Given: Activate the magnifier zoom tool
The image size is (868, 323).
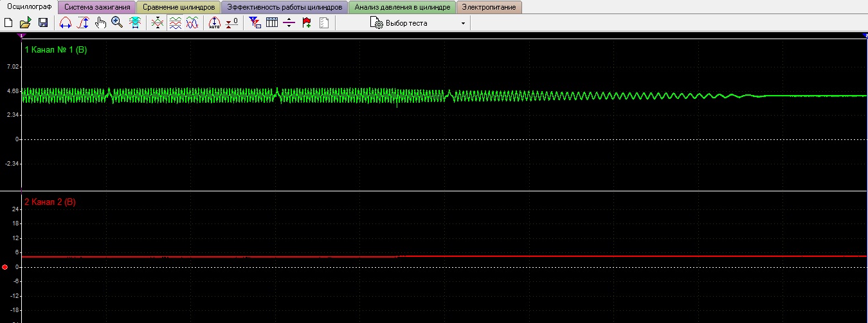Looking at the screenshot, I should tap(117, 22).
